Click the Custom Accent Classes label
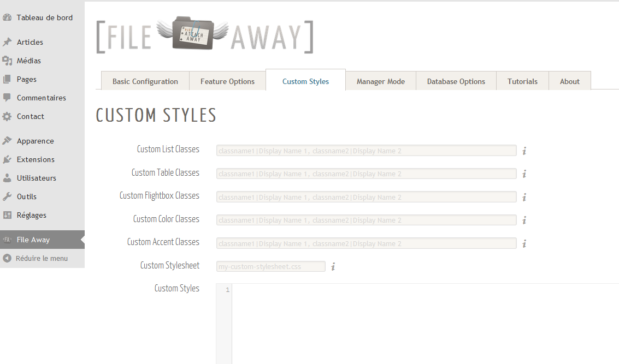 [x=163, y=242]
